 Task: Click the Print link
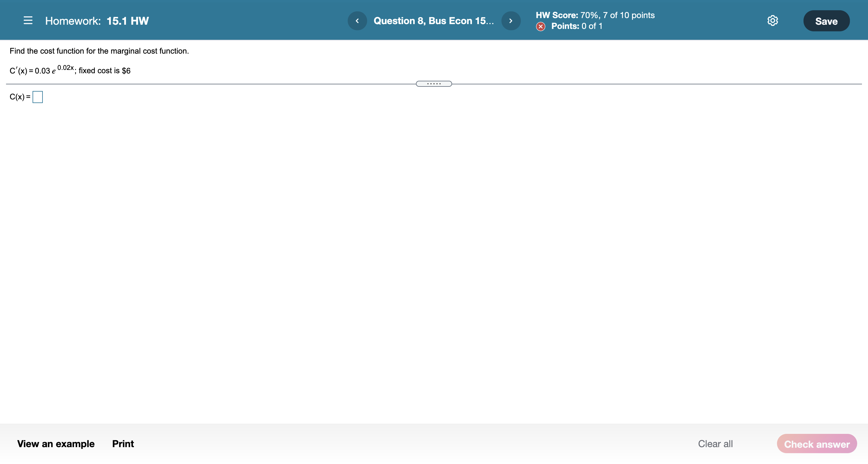coord(123,444)
